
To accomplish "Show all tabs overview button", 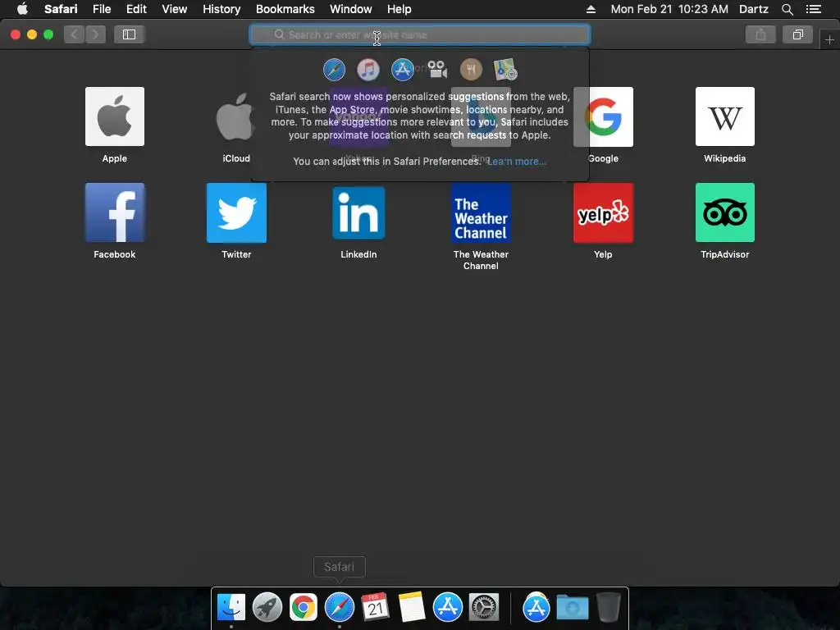I will point(797,34).
